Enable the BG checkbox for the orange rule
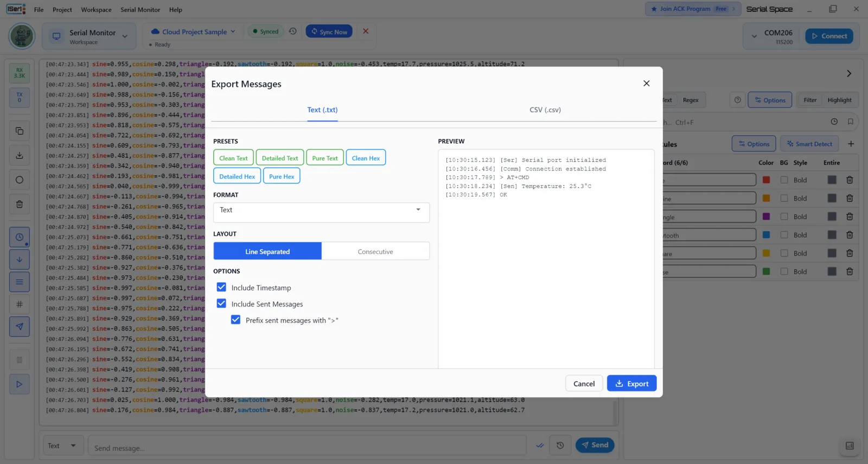Image resolution: width=868 pixels, height=464 pixels. pyautogui.click(x=784, y=198)
